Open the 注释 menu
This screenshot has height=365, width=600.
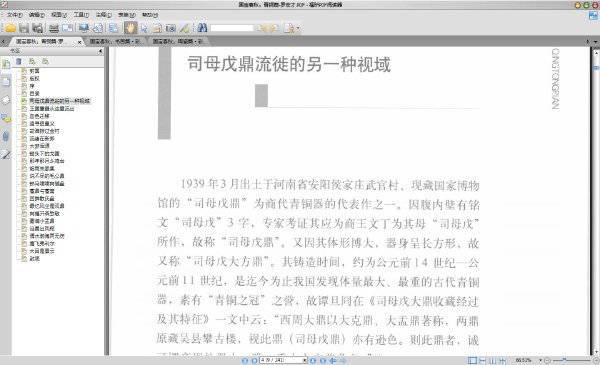point(104,15)
